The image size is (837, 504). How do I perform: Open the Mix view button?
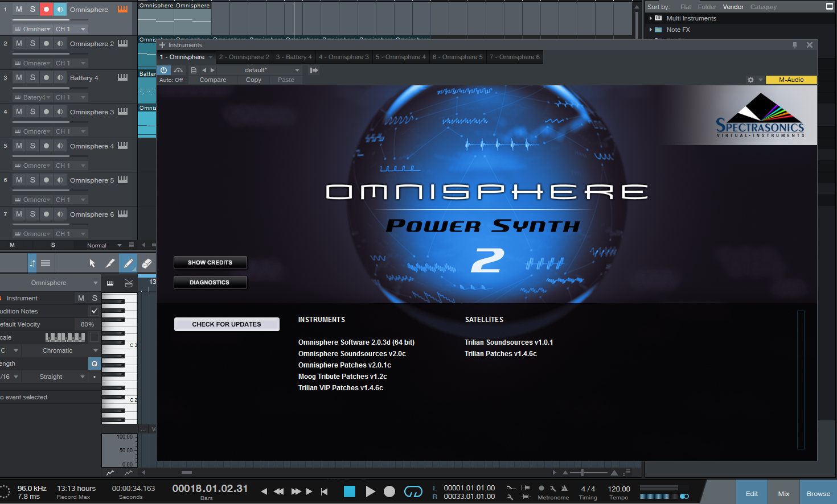(x=783, y=494)
